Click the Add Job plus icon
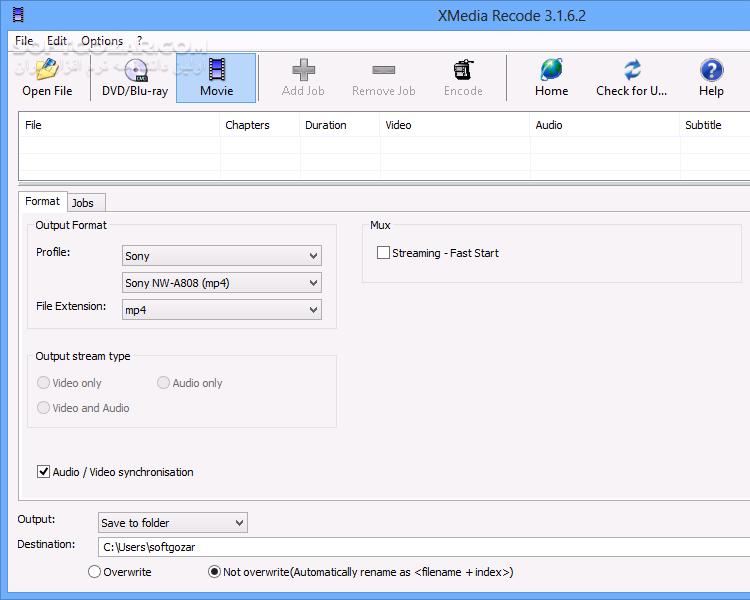The image size is (750, 600). 303,78
